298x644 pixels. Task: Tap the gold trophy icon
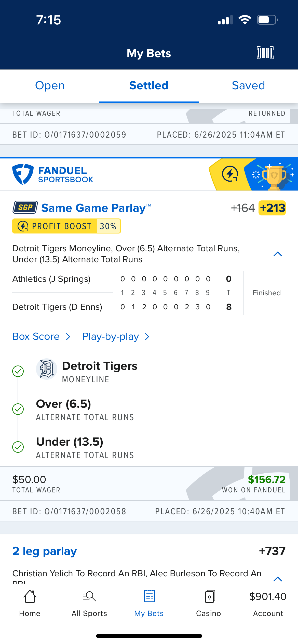click(x=274, y=177)
